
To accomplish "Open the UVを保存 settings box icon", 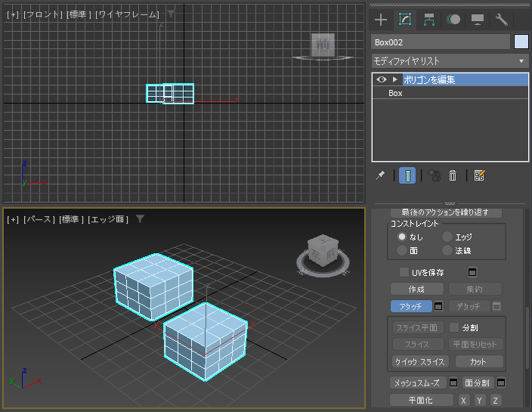I will (x=472, y=272).
